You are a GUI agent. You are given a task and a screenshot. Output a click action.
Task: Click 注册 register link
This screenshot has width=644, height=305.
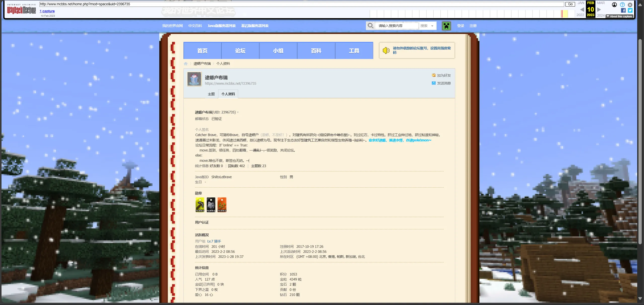tap(473, 26)
